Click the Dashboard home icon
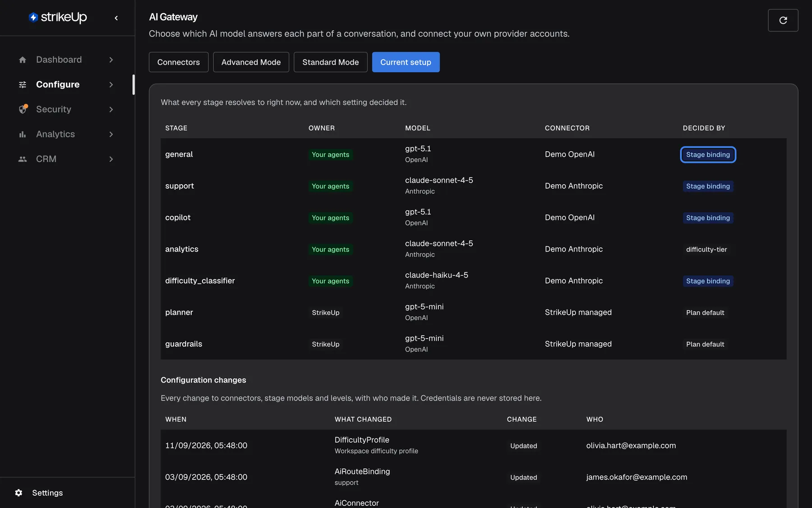Screen dimensions: 812x508 pos(23,60)
